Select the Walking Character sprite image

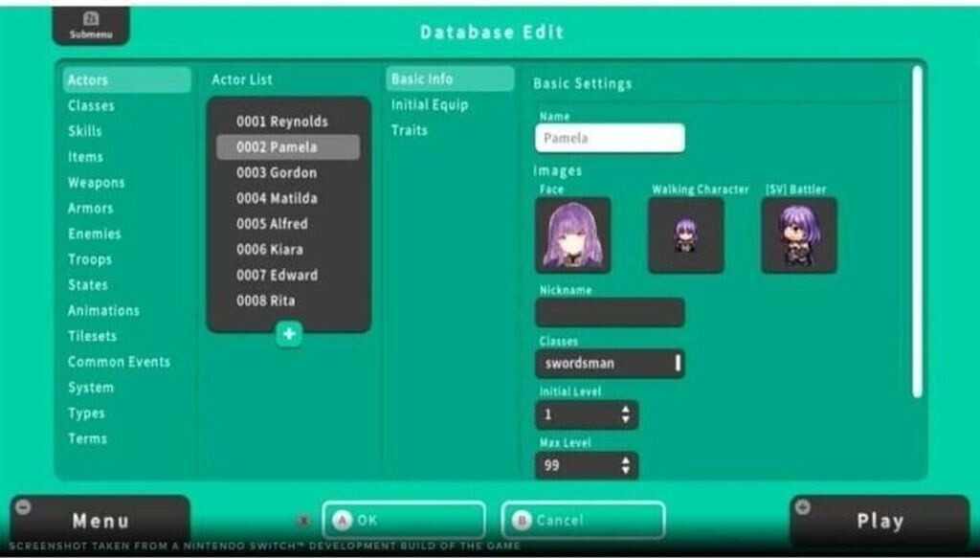coord(685,235)
